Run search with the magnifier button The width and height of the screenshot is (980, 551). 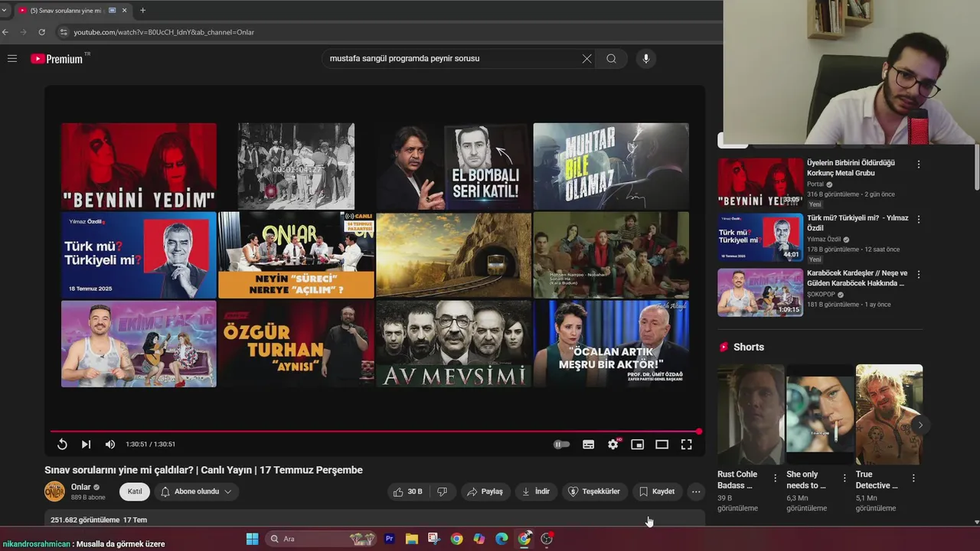click(611, 59)
